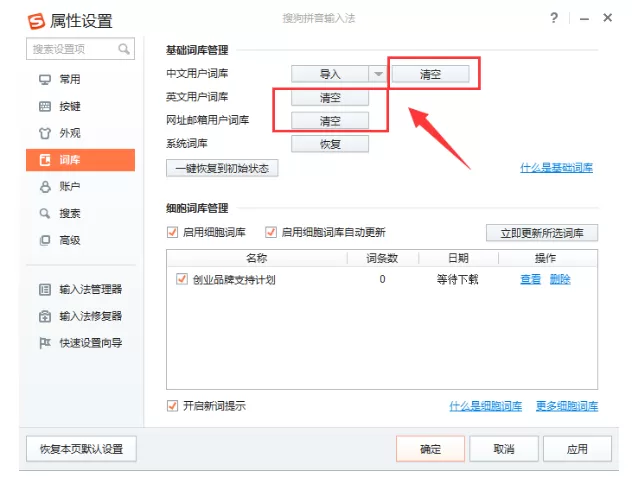Click the Sogou S logo icon
632x477 pixels.
[x=36, y=21]
